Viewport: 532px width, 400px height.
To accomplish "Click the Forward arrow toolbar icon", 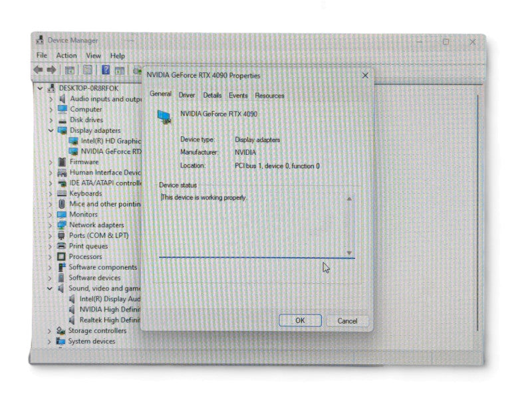I will tap(52, 70).
